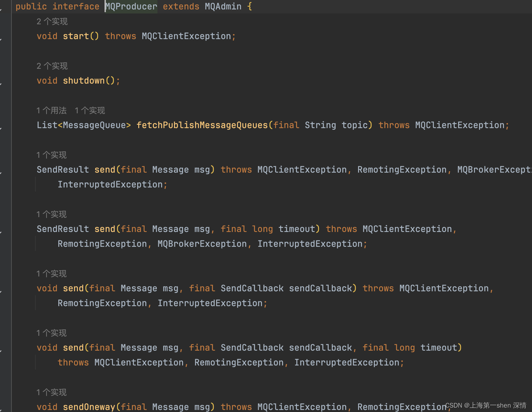Open '1 个实现' hint beside '1 个用法'

tap(90, 111)
